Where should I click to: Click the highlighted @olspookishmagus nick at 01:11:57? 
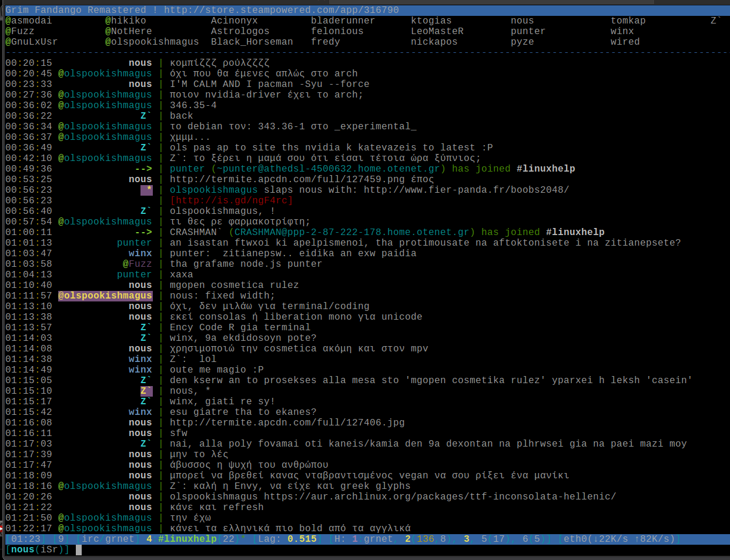pos(105,296)
